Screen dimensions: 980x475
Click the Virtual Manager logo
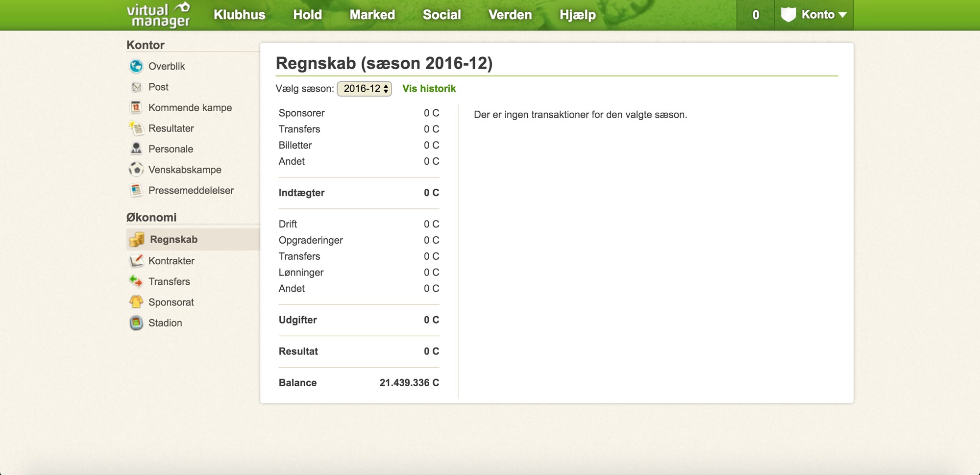158,15
